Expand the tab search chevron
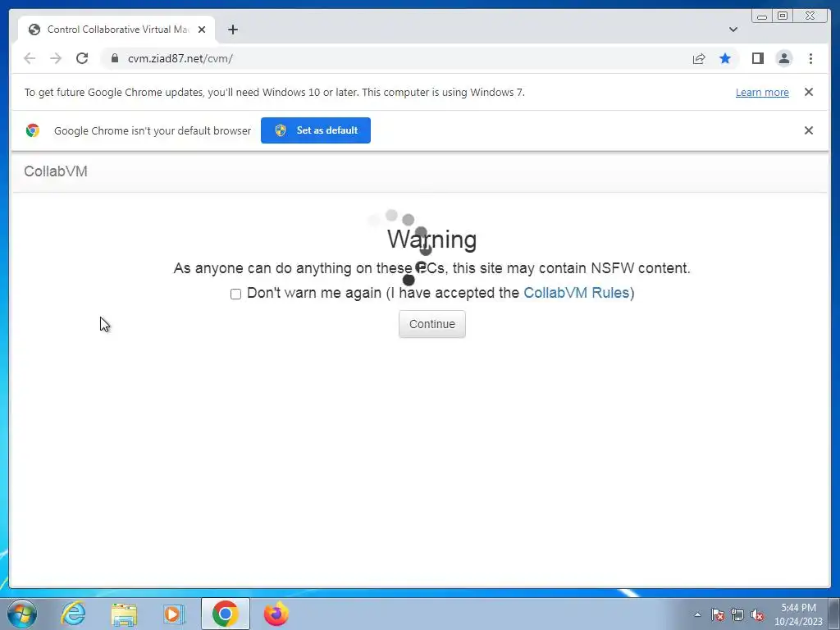This screenshot has height=630, width=840. point(733,30)
